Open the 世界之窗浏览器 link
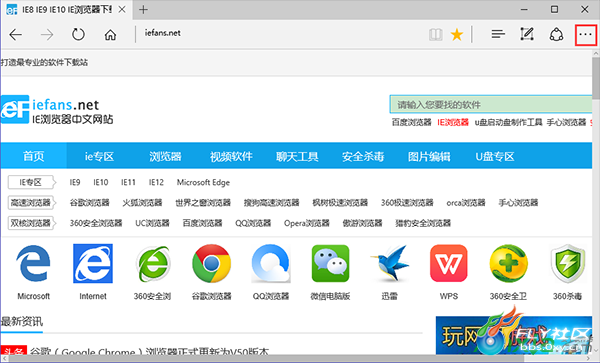This screenshot has height=363, width=600. click(x=203, y=202)
